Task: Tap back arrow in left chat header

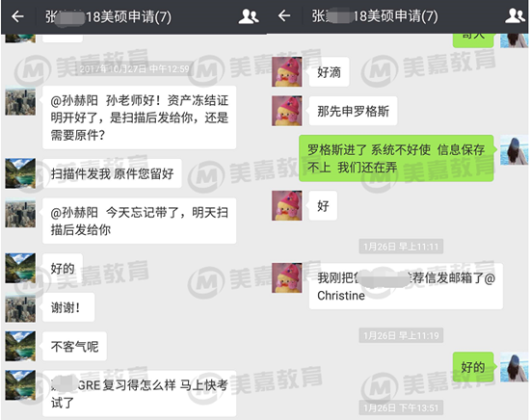Action: (x=17, y=16)
